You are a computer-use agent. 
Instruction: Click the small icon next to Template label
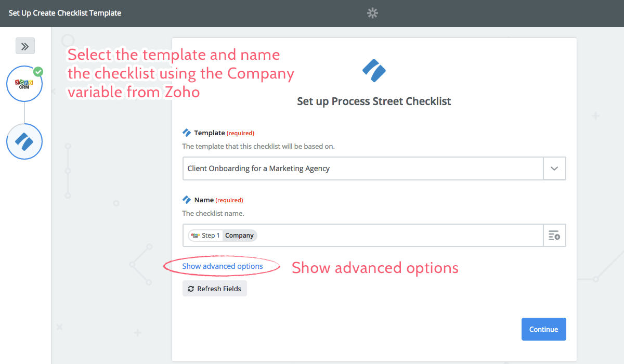[187, 133]
